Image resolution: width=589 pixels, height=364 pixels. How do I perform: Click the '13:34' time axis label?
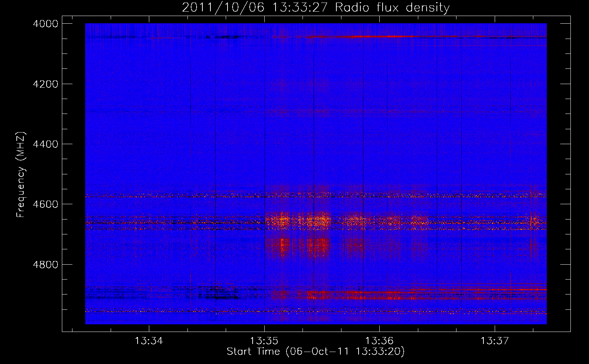149,341
